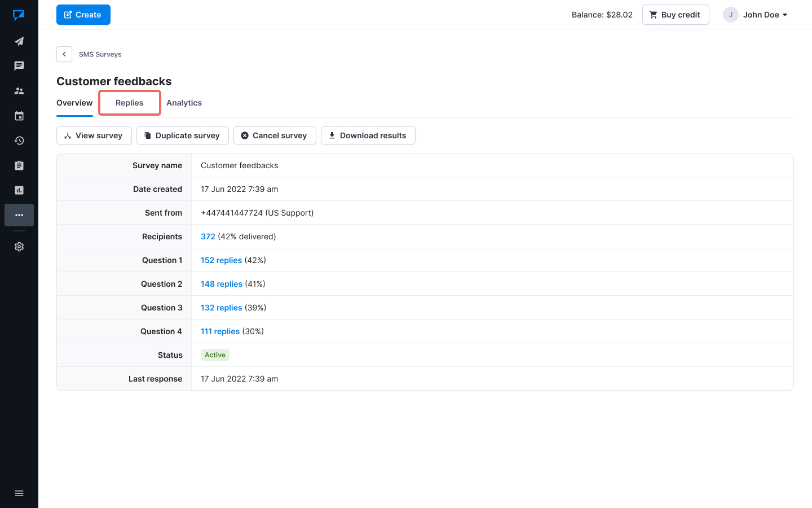Image resolution: width=812 pixels, height=508 pixels.
Task: Open the calendar scheduled icon in sidebar
Action: 19,116
